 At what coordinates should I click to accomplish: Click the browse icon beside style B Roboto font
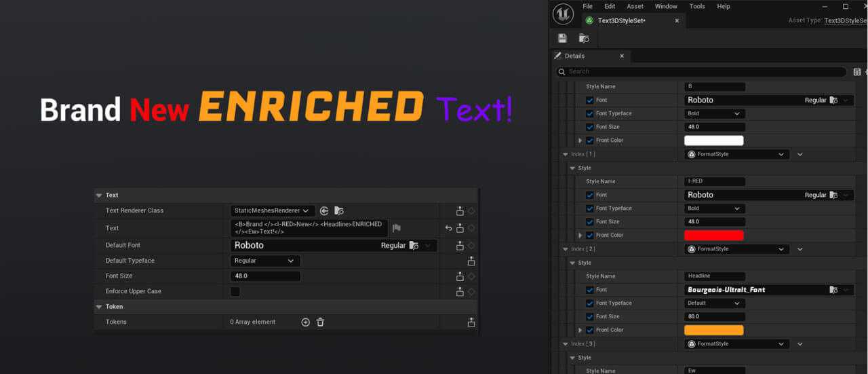834,100
